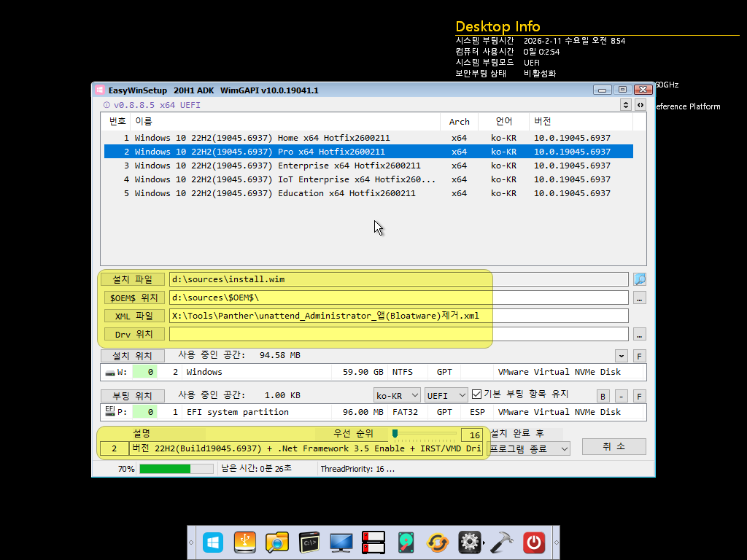Click the Arch column header

460,122
